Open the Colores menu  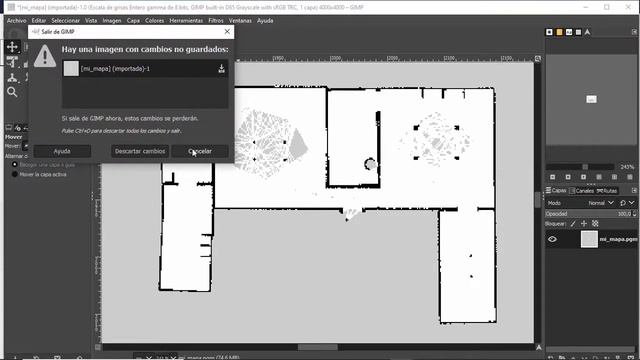point(154,20)
